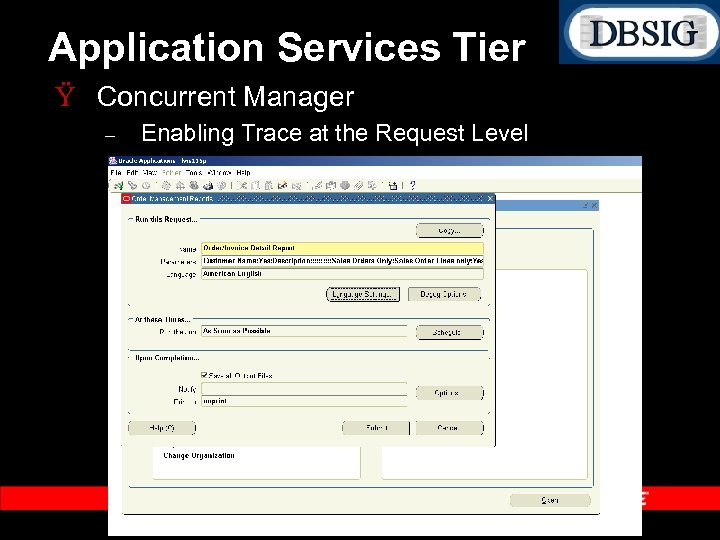
Task: Click the Language Settings button
Action: click(363, 294)
